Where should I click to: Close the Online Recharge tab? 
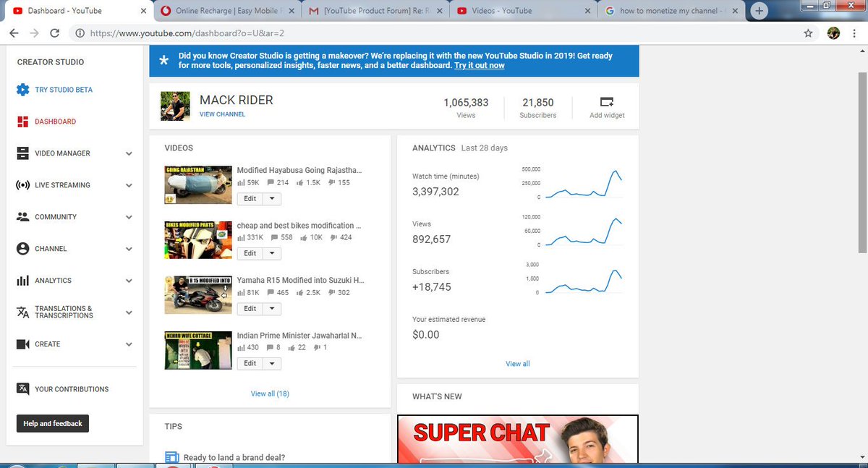point(293,11)
